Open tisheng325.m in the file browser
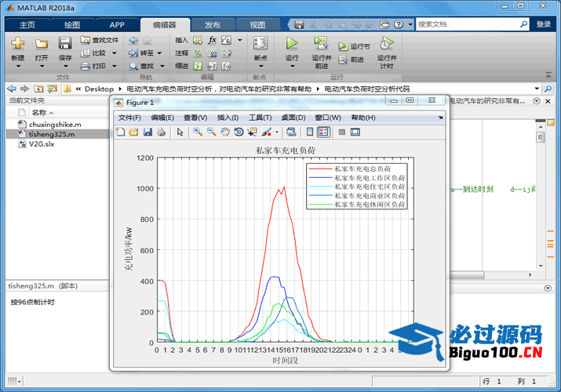The image size is (561, 392). pyautogui.click(x=52, y=134)
